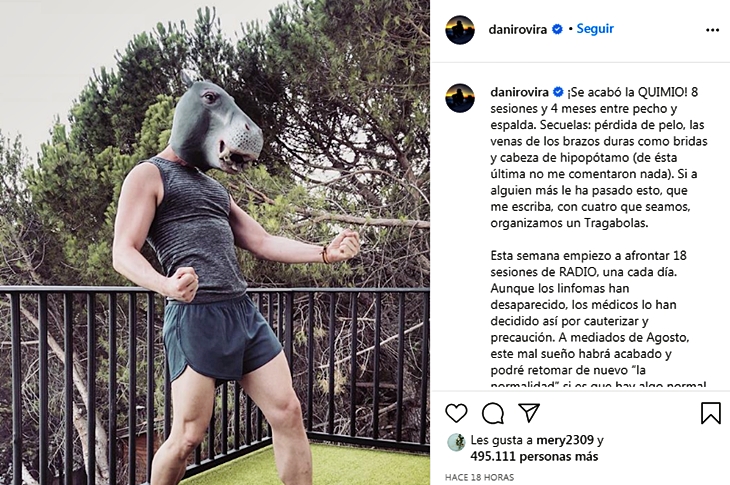Click the header profile avatar of danirovira
The height and width of the screenshot is (485, 730).
click(x=460, y=30)
